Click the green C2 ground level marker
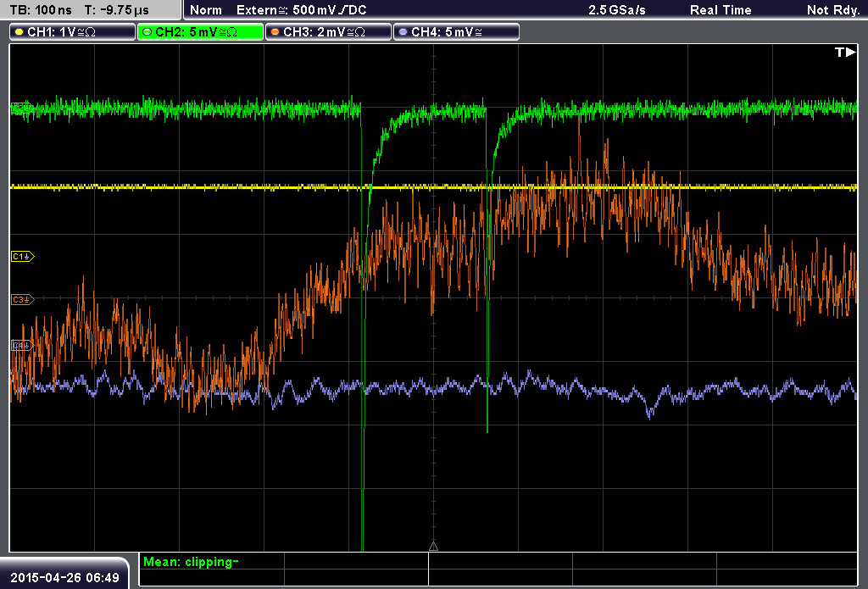The height and width of the screenshot is (589, 868). [21, 108]
